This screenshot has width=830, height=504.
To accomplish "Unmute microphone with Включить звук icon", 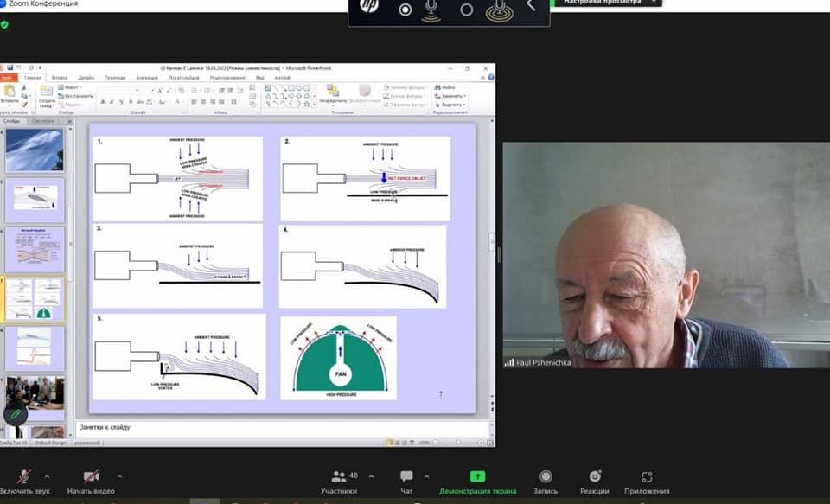I will pyautogui.click(x=24, y=476).
